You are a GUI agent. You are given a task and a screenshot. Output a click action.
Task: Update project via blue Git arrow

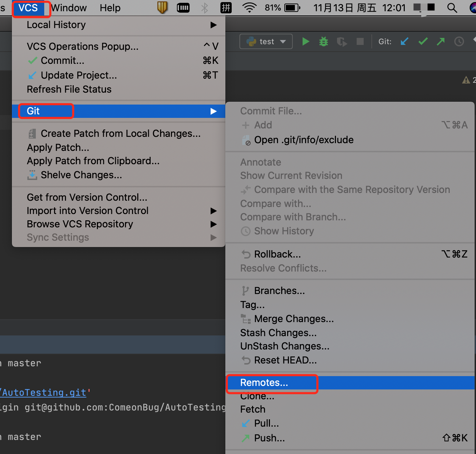point(404,41)
